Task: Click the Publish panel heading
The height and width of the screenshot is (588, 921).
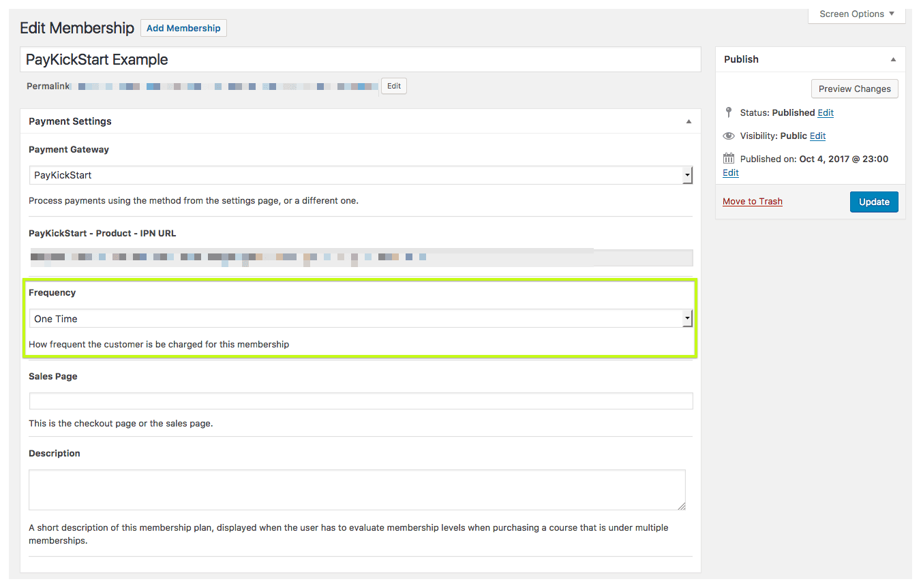Action: point(741,59)
